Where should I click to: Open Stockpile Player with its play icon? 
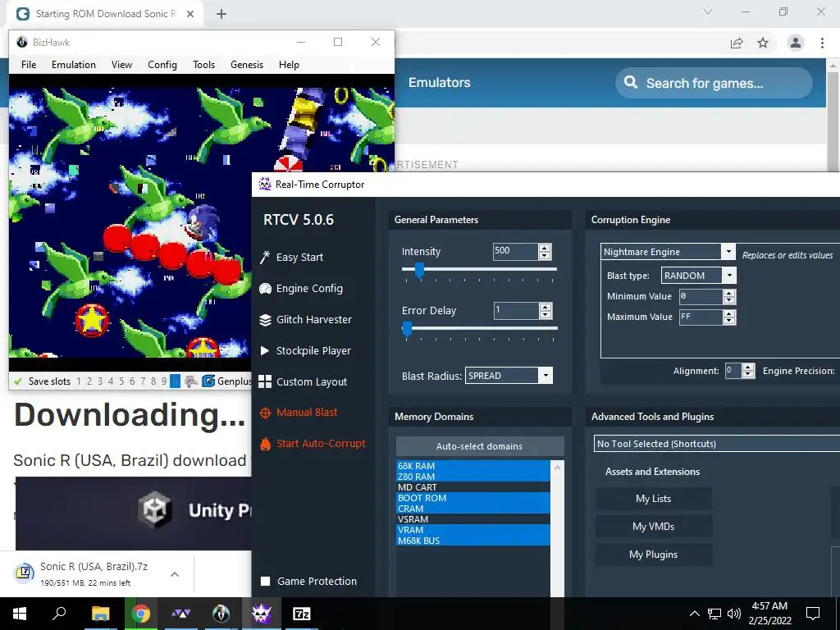pyautogui.click(x=265, y=351)
